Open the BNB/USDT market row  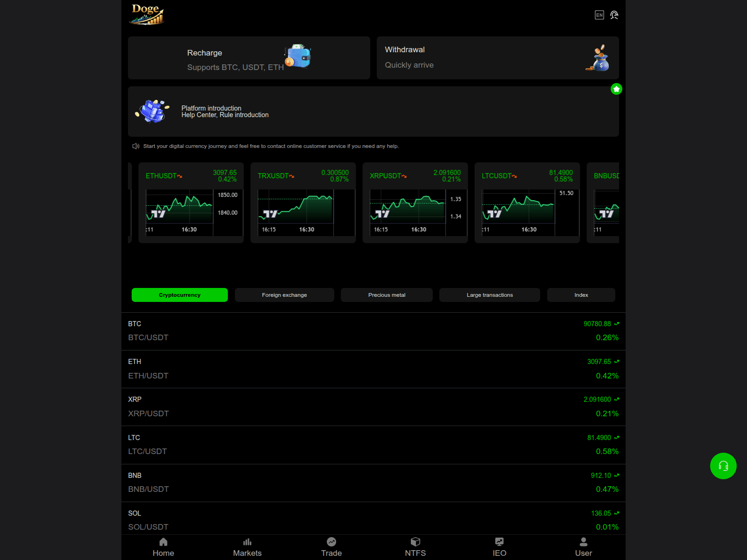pyautogui.click(x=373, y=483)
